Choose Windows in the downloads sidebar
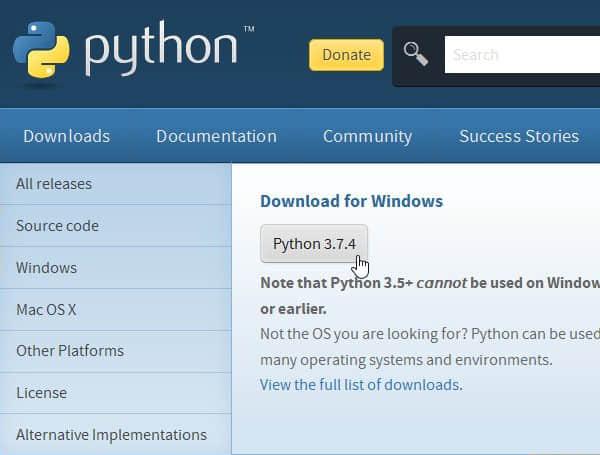The image size is (600, 455). pos(46,268)
